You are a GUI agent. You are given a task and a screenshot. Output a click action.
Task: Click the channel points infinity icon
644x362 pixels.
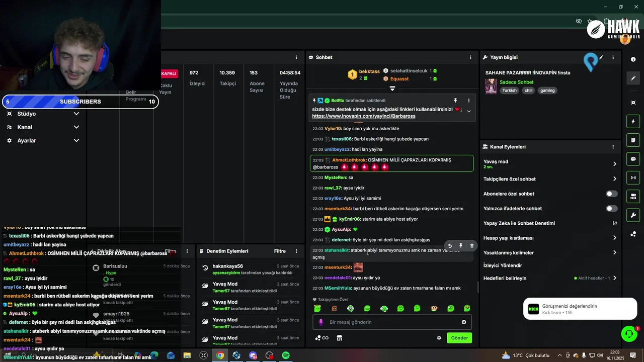tap(322, 338)
